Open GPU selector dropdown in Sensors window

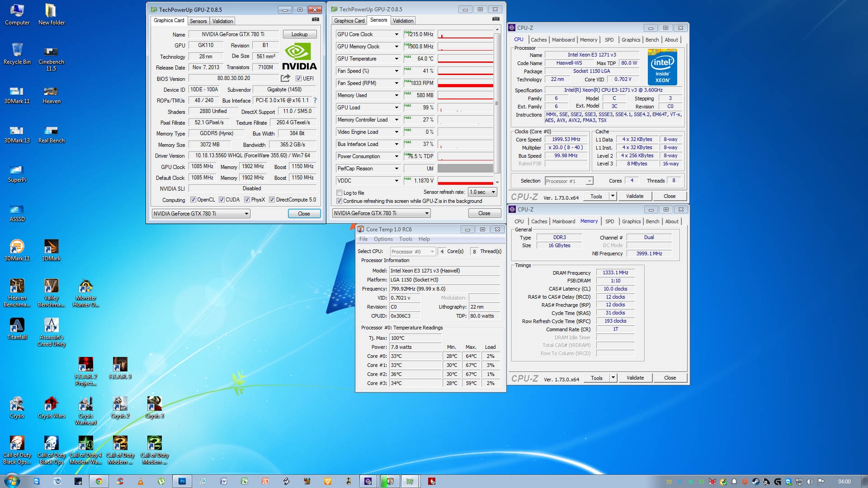[381, 213]
